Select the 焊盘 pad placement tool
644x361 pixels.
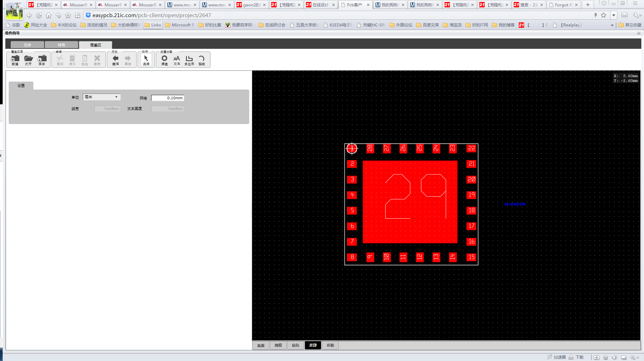pyautogui.click(x=164, y=60)
